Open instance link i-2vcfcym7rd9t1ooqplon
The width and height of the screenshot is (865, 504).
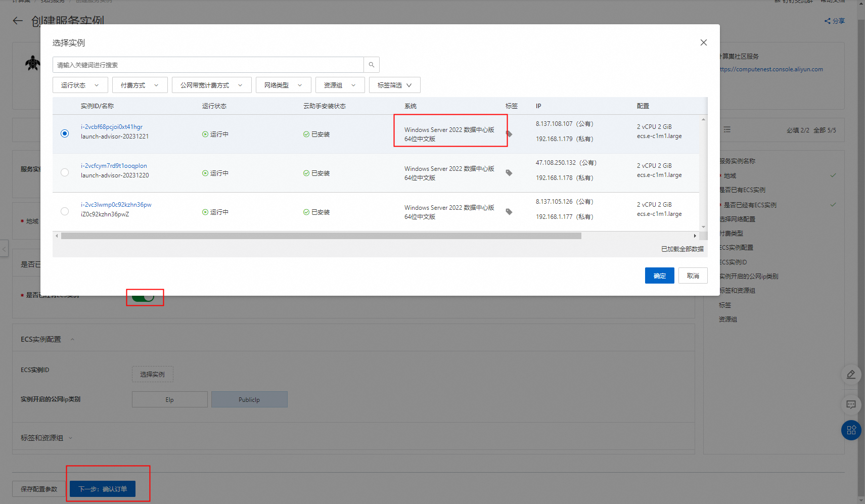(x=114, y=166)
